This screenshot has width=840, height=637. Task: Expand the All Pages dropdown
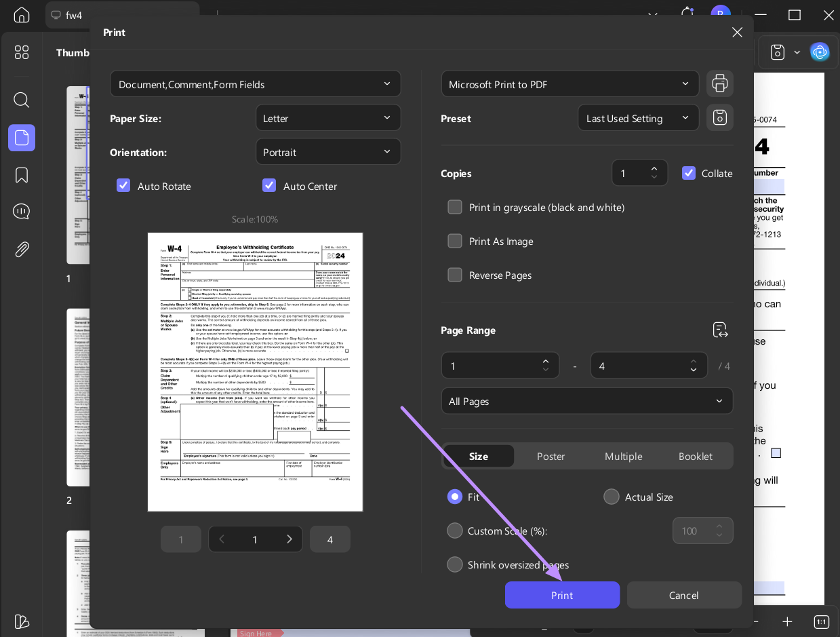[x=587, y=401]
